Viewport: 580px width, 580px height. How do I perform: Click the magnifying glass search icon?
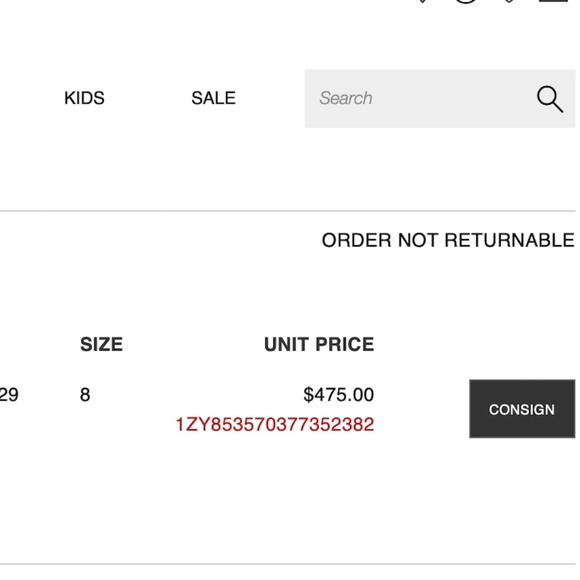[x=550, y=99]
